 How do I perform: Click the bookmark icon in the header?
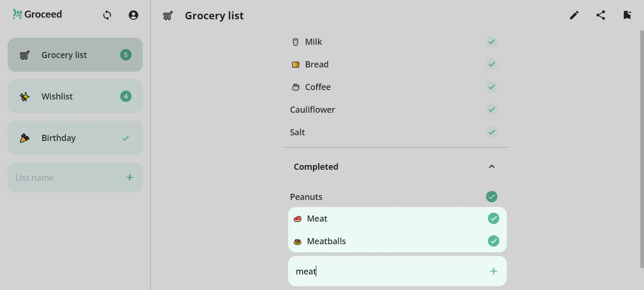click(x=627, y=15)
